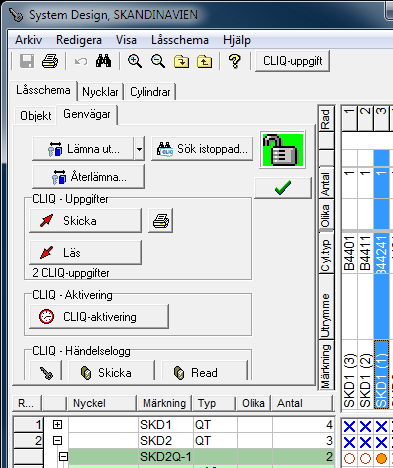
Task: Click the green padlock icon
Action: pos(283,149)
